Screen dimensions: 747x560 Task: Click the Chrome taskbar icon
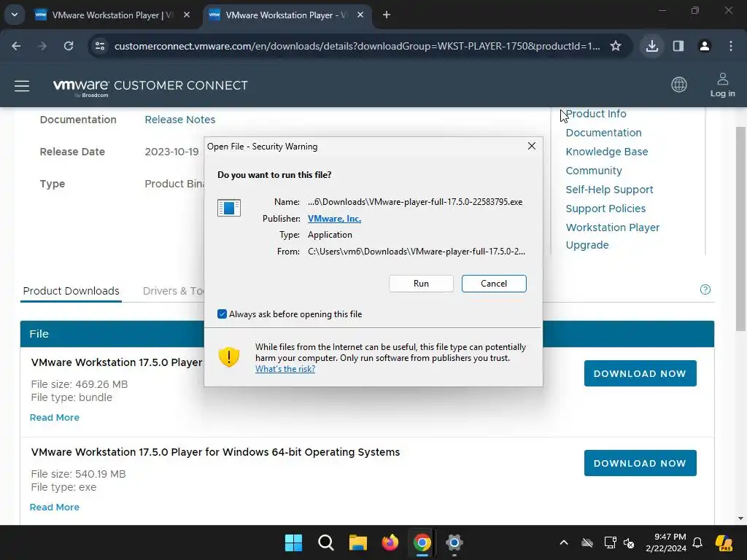click(422, 542)
